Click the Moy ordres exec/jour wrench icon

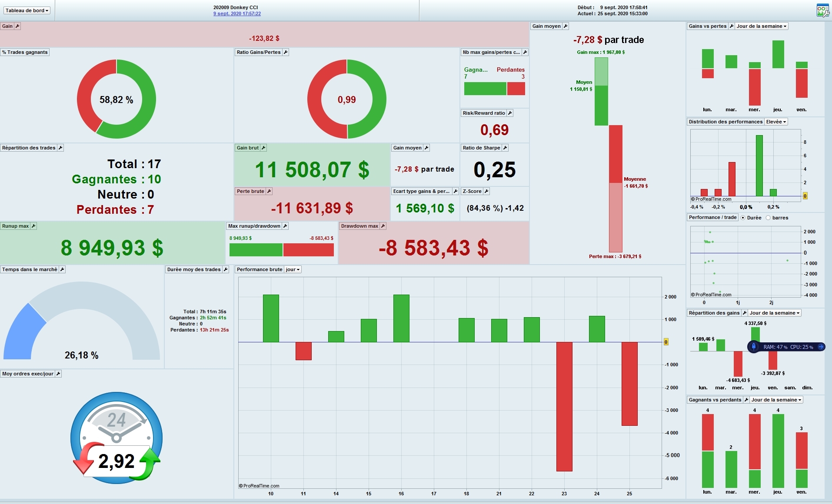pos(58,374)
